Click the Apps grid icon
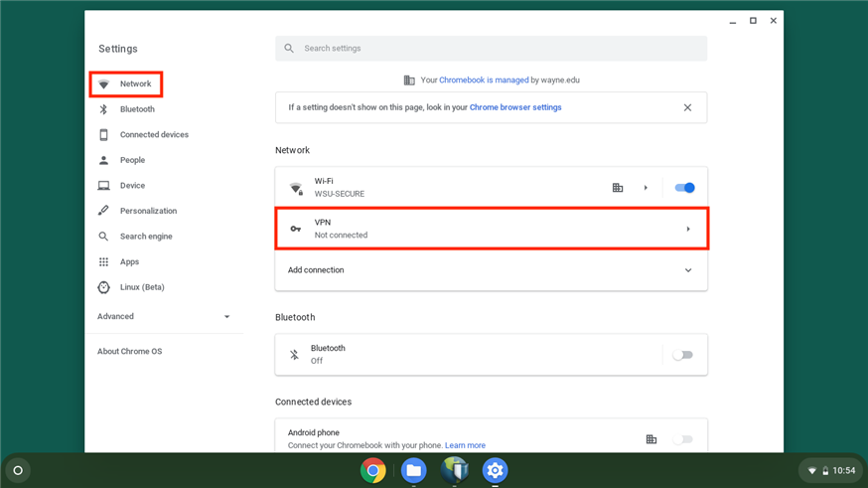Screen dimensions: 868x488 103,262
